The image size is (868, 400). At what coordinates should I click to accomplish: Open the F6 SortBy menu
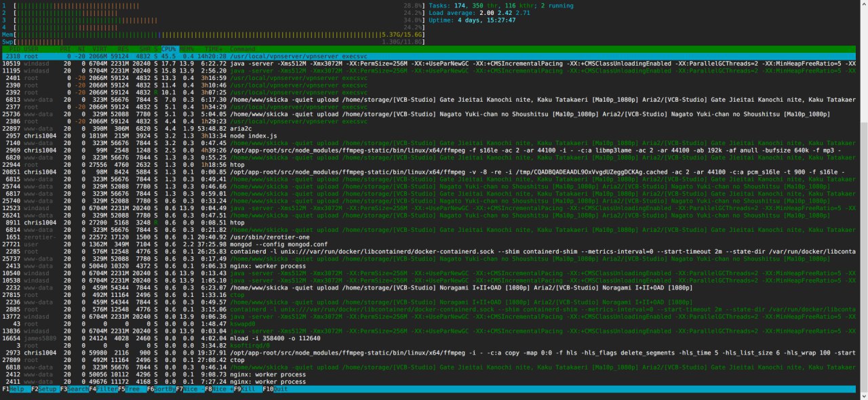click(x=161, y=390)
